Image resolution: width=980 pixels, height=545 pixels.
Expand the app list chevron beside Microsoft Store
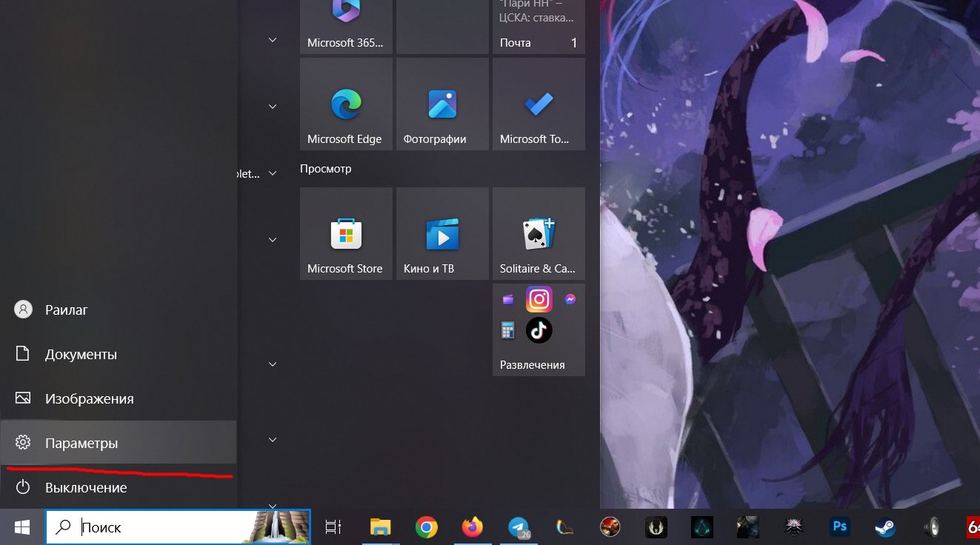tap(273, 240)
